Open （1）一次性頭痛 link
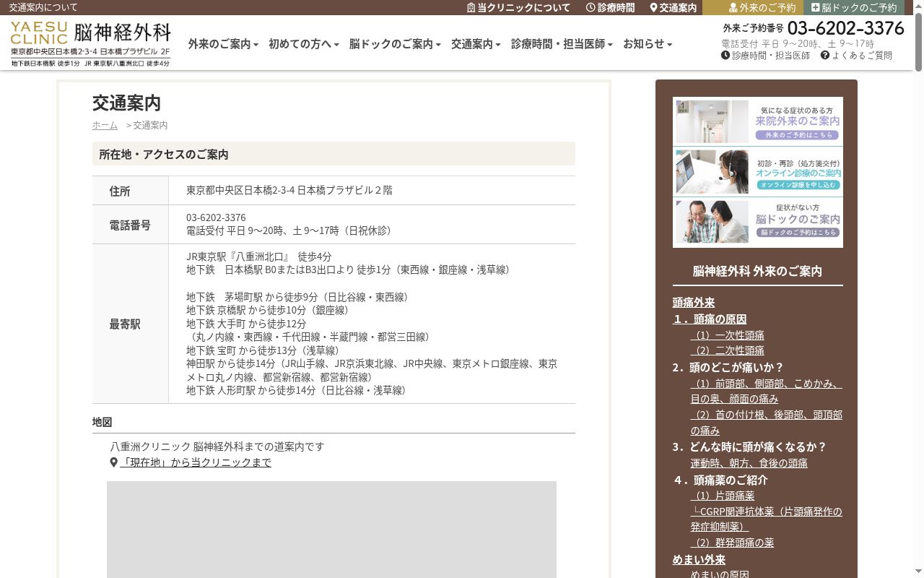 [728, 335]
